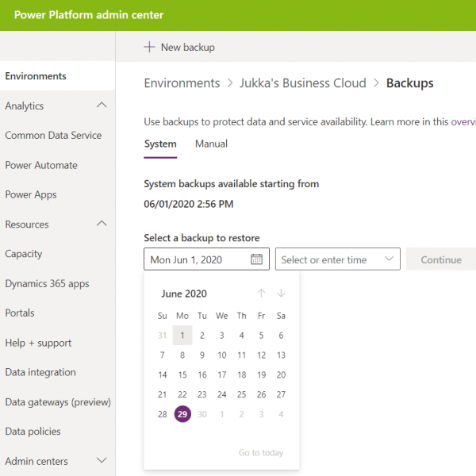The width and height of the screenshot is (476, 476).
Task: Expand the Admin centers chevron
Action: (102, 460)
